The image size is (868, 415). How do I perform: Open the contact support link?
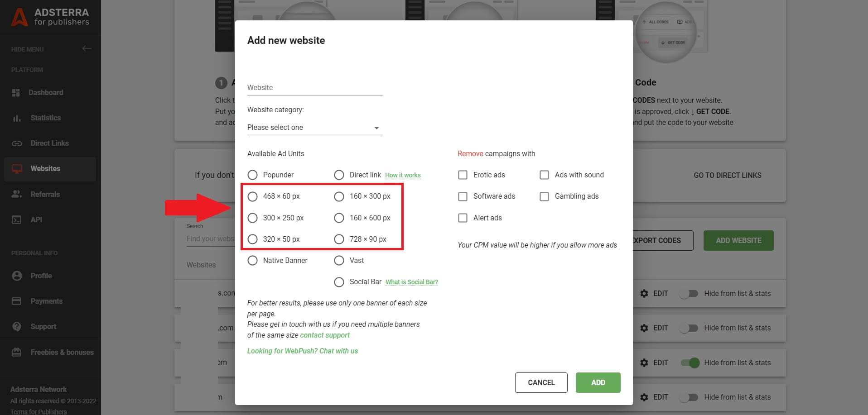325,335
